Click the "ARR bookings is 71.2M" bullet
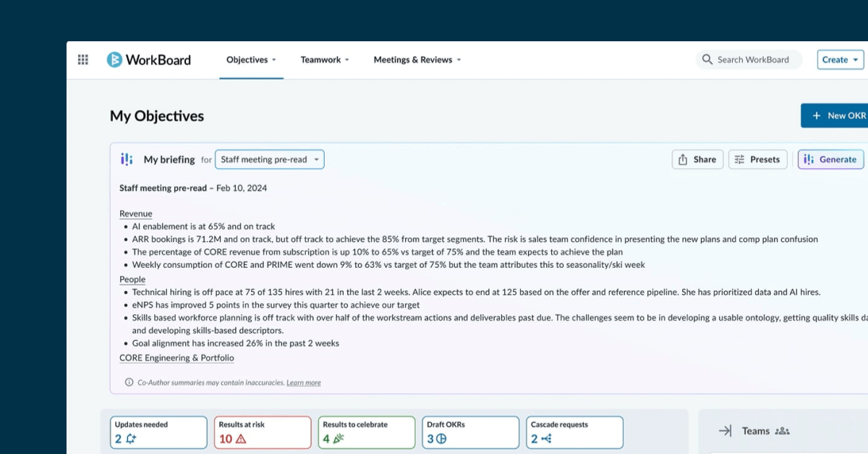This screenshot has height=454, width=868. point(475,240)
